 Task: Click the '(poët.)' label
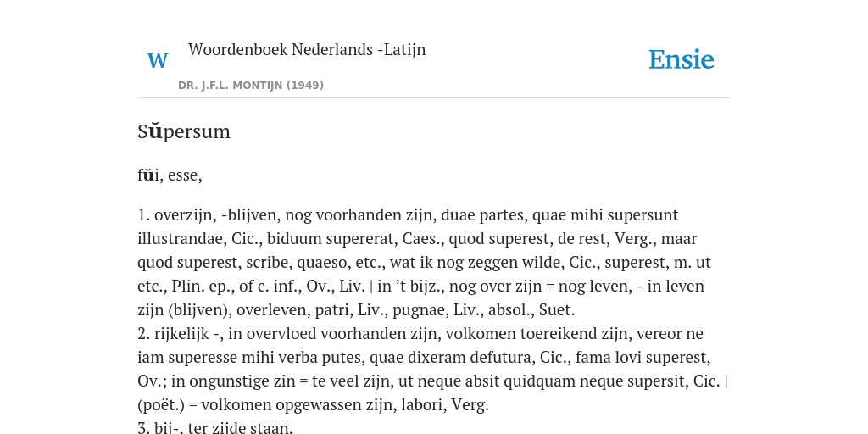[x=160, y=405]
